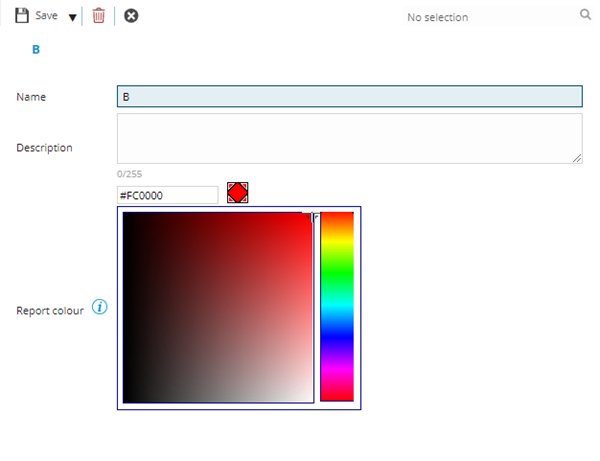Click the magnifier search icon

(585, 16)
